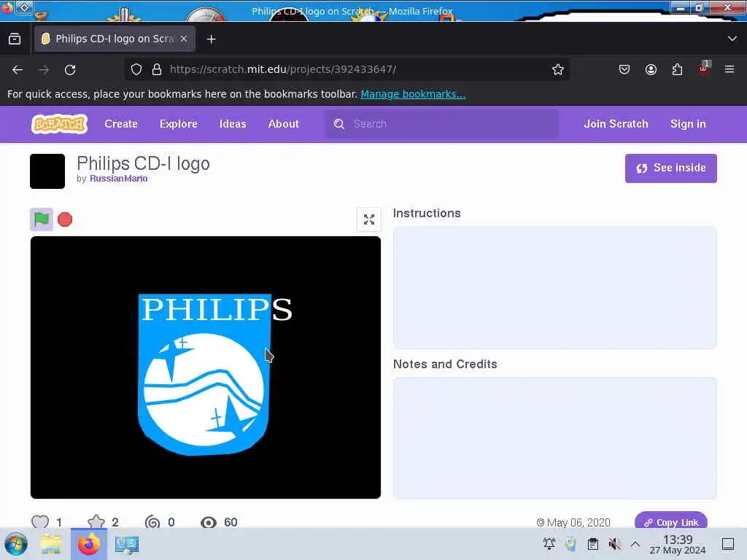This screenshot has height=560, width=747.
Task: Reload the current page
Action: pos(70,70)
